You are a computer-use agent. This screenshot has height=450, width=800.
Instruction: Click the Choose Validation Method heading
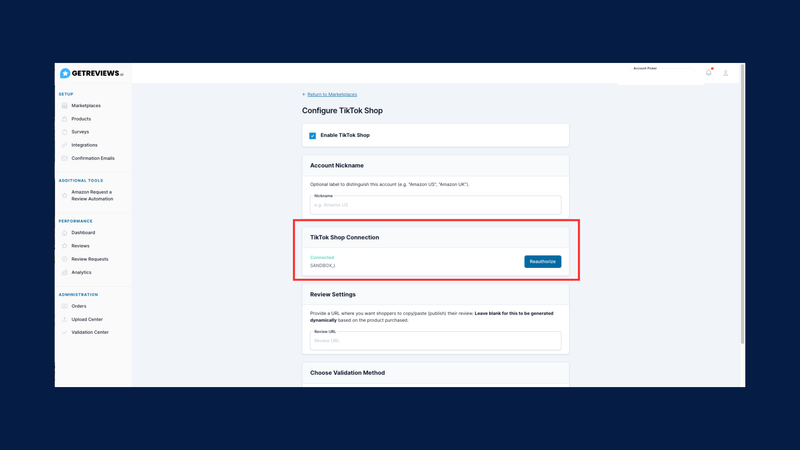coord(347,373)
